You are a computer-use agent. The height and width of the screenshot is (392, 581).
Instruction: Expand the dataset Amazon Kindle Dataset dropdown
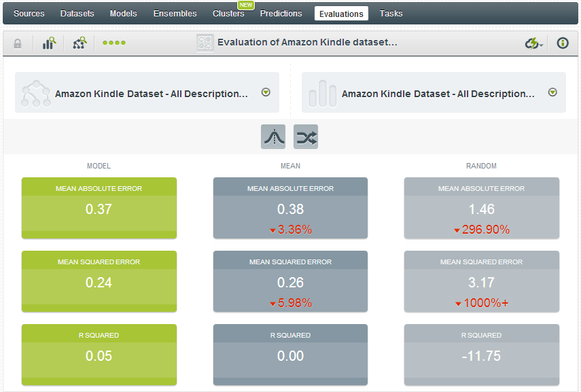[x=552, y=92]
